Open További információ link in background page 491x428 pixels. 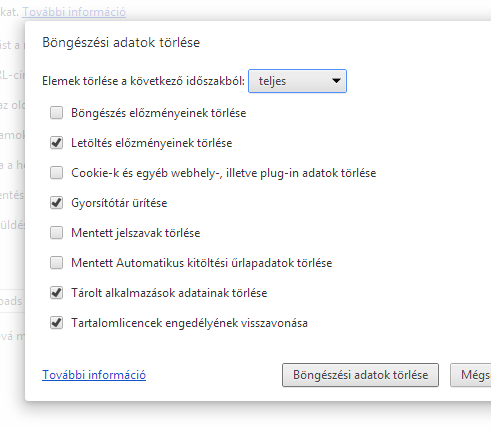[x=74, y=12]
